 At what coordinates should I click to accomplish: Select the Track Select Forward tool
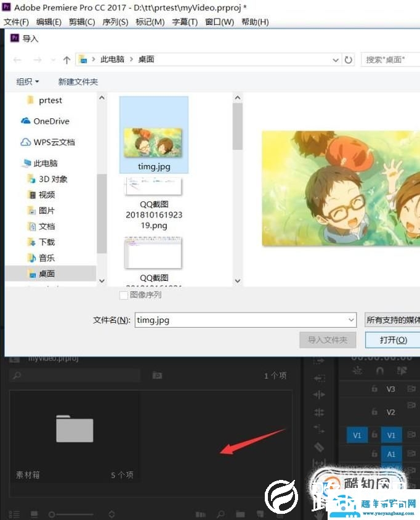(x=319, y=360)
